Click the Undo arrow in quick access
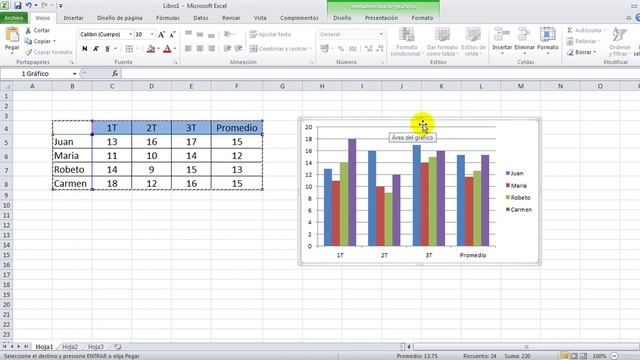This screenshot has height=360, width=640. (x=29, y=6)
